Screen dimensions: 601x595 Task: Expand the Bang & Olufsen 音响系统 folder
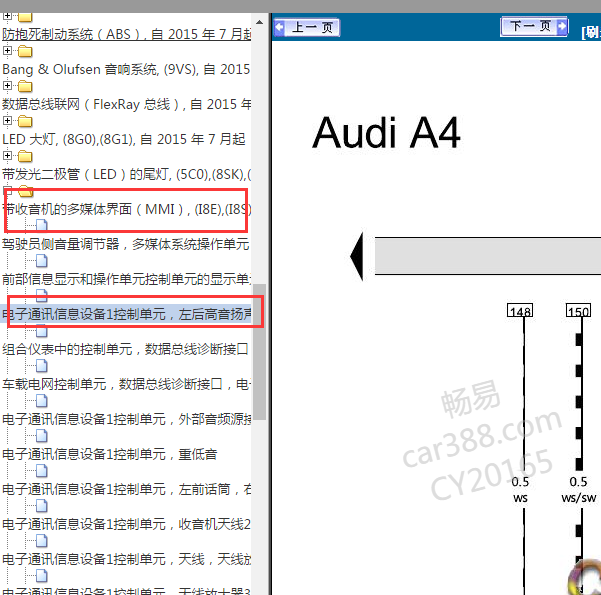point(7,50)
